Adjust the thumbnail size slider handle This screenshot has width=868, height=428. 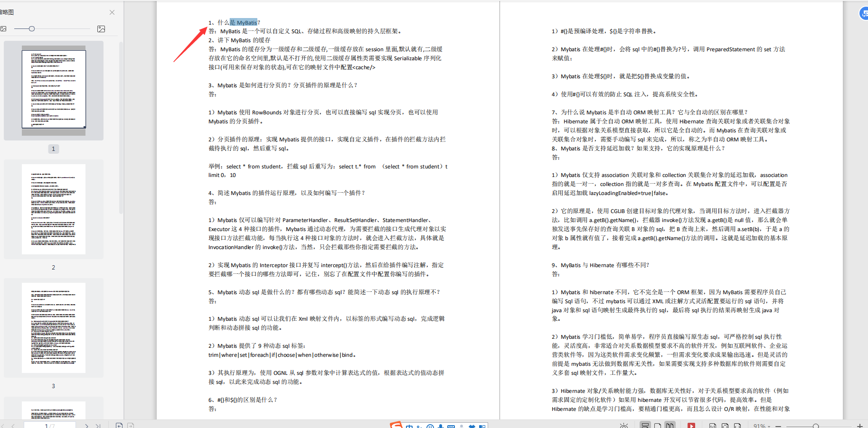pyautogui.click(x=31, y=29)
